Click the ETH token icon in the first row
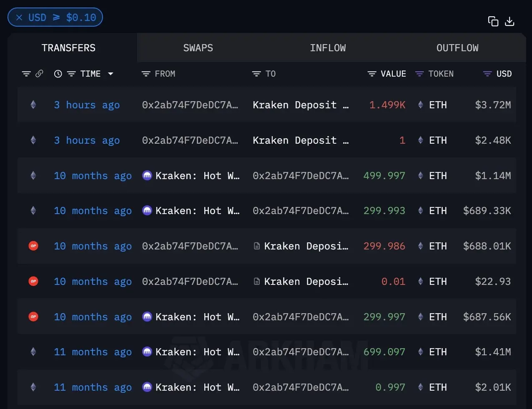532x409 pixels. tap(420, 105)
